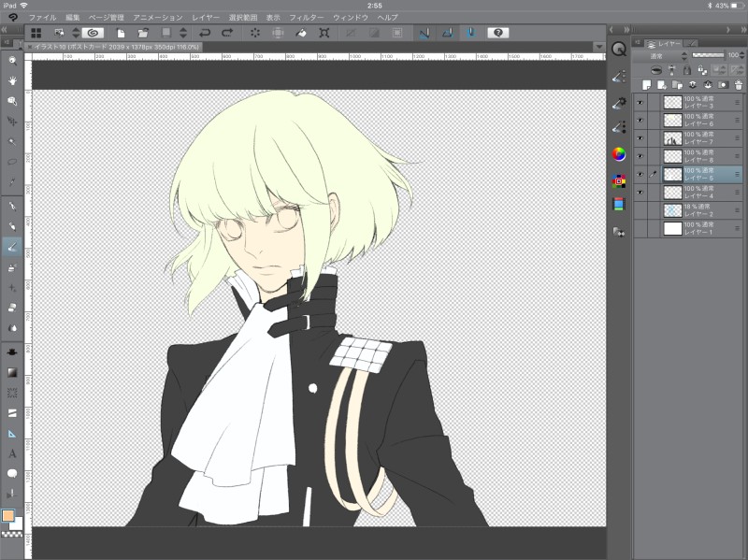Open アニメーション menu
This screenshot has height=560, width=748.
pyautogui.click(x=158, y=17)
